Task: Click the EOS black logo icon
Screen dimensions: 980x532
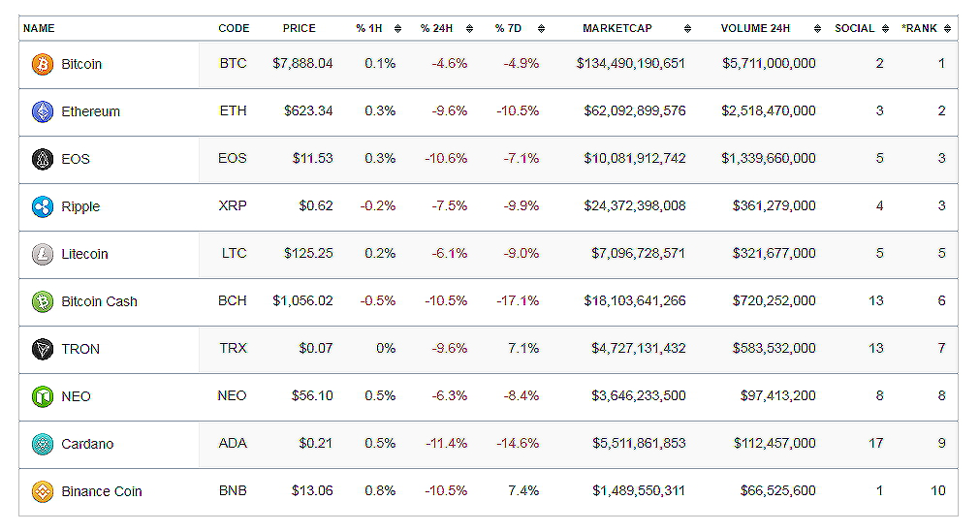Action: 43,159
